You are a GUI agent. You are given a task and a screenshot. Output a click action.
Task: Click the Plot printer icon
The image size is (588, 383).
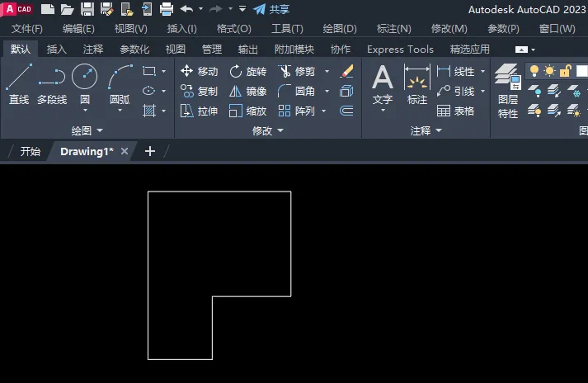pos(166,9)
